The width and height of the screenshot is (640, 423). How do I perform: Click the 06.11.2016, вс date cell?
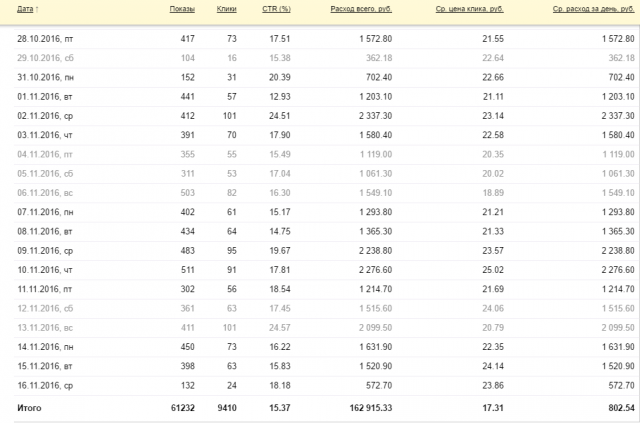coord(45,193)
